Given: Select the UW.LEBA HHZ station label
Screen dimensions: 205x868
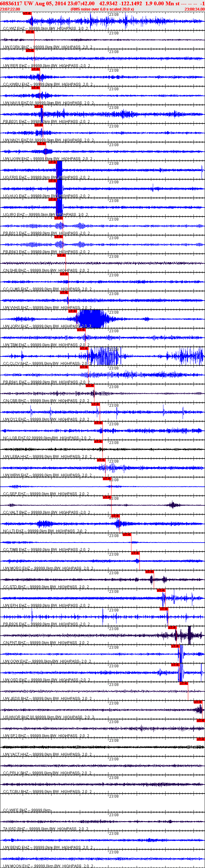Looking at the screenshot, I should [x=48, y=457].
